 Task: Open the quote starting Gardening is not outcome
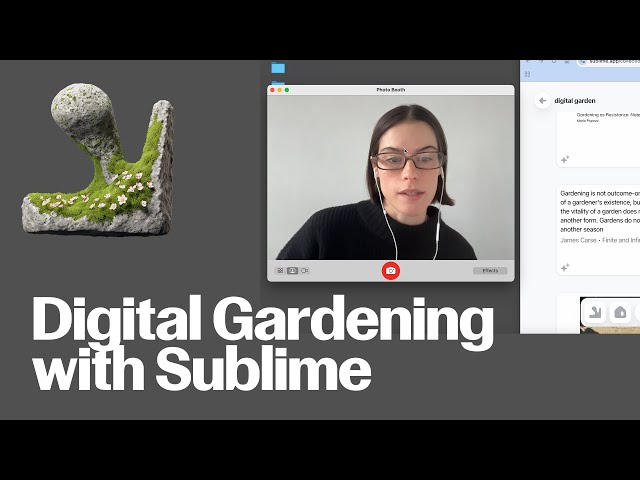click(600, 211)
